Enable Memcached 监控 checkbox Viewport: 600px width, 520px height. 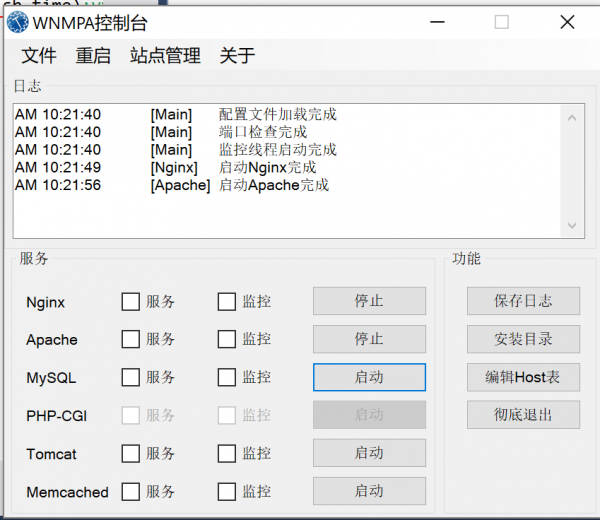coord(227,491)
